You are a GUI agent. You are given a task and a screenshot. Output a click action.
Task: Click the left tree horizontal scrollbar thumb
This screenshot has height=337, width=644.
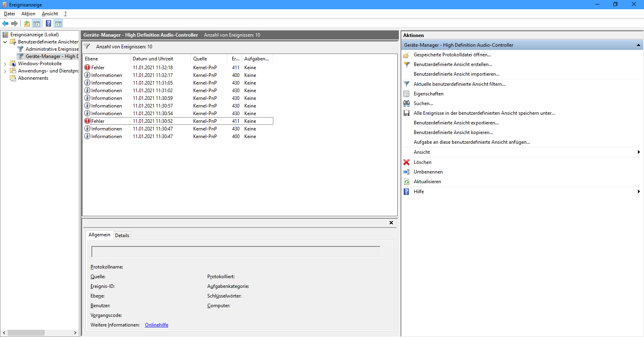(x=26, y=333)
